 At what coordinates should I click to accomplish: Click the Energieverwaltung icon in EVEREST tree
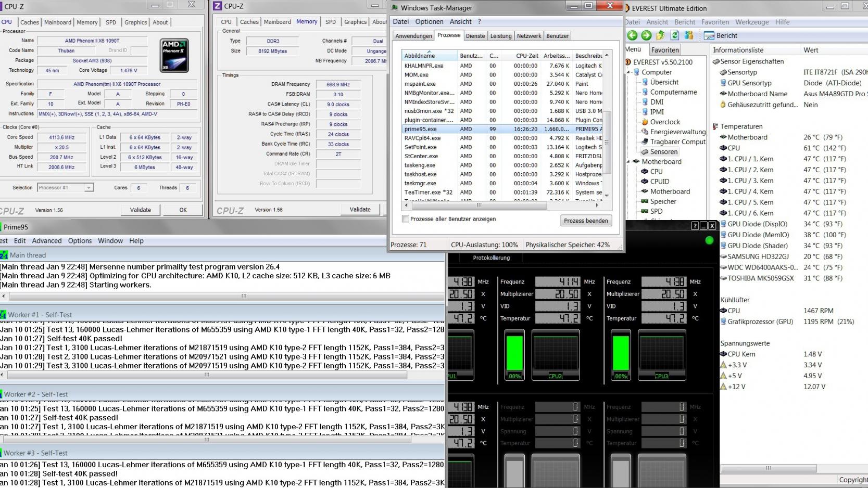click(645, 132)
